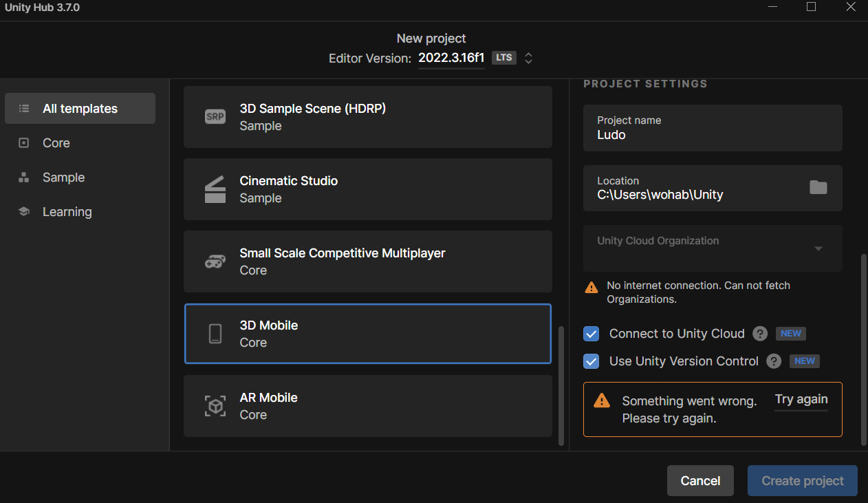868x503 pixels.
Task: Click the Try again link
Action: pos(801,400)
